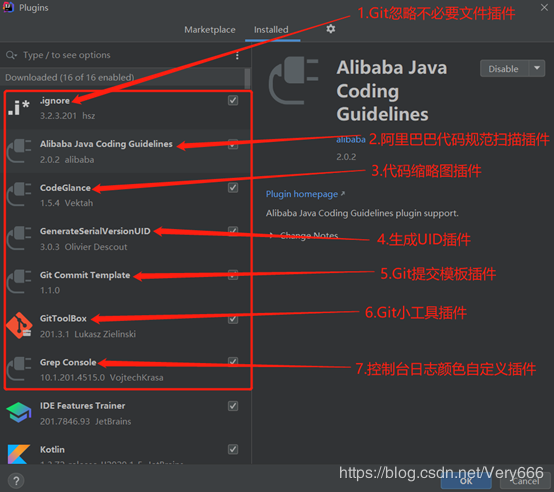Image resolution: width=554 pixels, height=492 pixels.
Task: Select the Grep Console plugin name
Action: coord(68,362)
